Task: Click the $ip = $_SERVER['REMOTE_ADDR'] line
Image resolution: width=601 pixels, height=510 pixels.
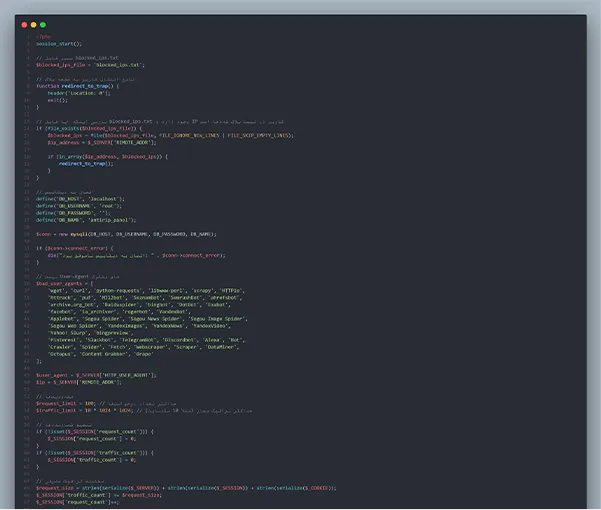Action: pyautogui.click(x=79, y=382)
